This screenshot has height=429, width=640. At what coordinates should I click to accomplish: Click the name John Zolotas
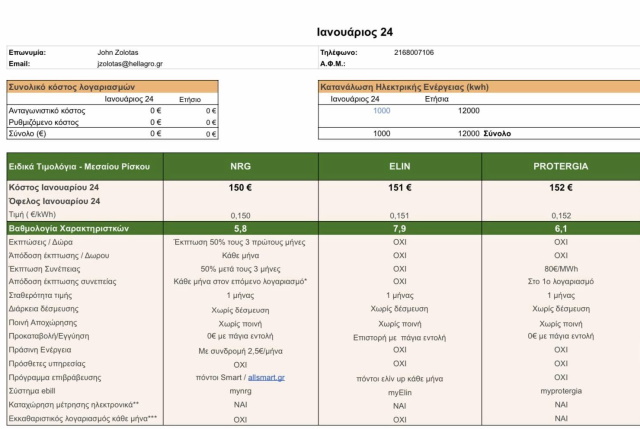point(118,52)
